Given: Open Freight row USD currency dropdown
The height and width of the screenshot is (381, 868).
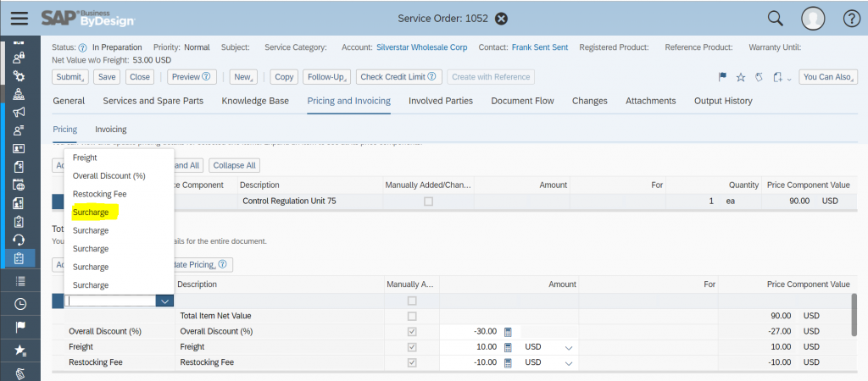Looking at the screenshot, I should pos(569,348).
